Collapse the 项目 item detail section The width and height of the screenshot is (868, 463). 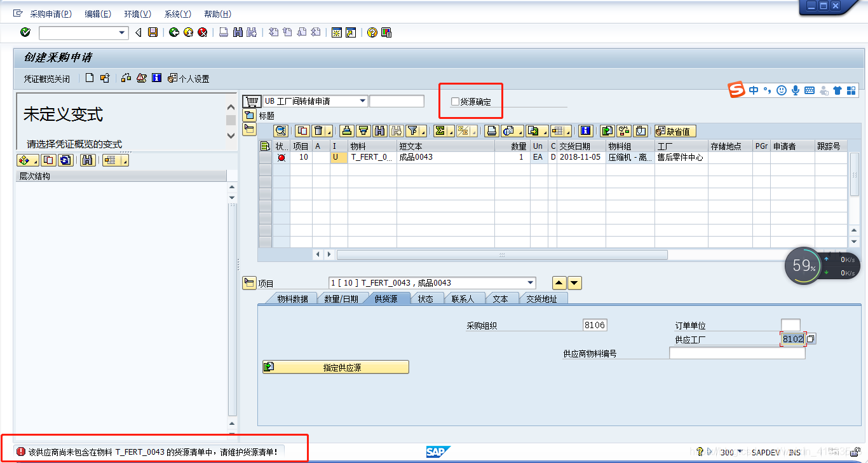tap(248, 284)
